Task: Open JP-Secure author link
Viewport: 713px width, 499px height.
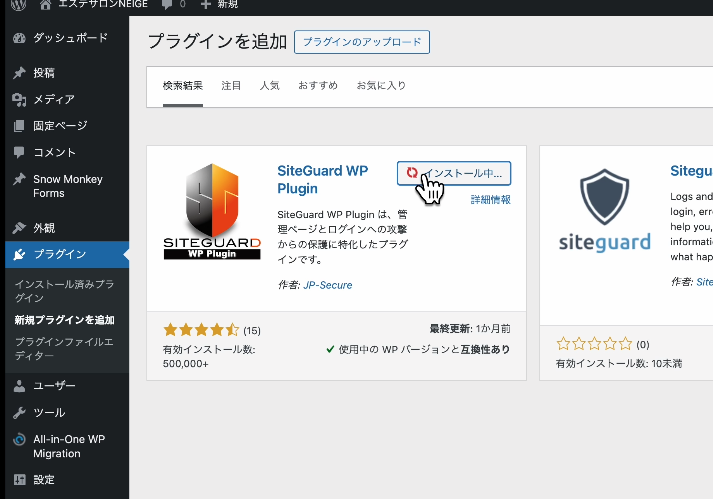Action: pos(328,285)
